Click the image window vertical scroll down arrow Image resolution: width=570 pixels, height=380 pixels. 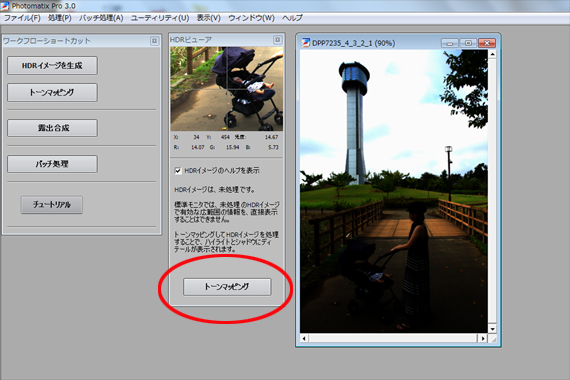pyautogui.click(x=492, y=329)
